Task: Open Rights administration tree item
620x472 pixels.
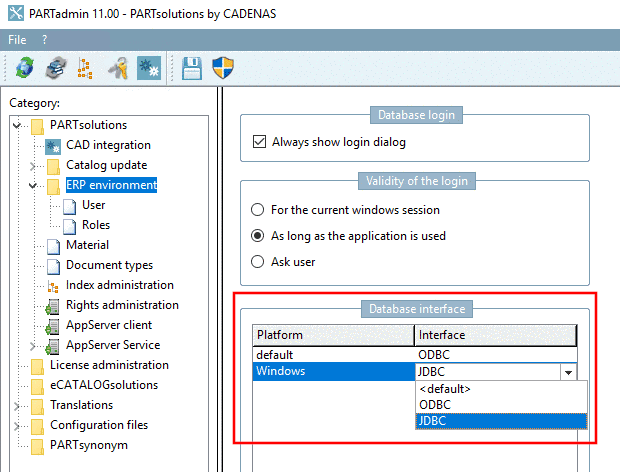Action: (122, 305)
